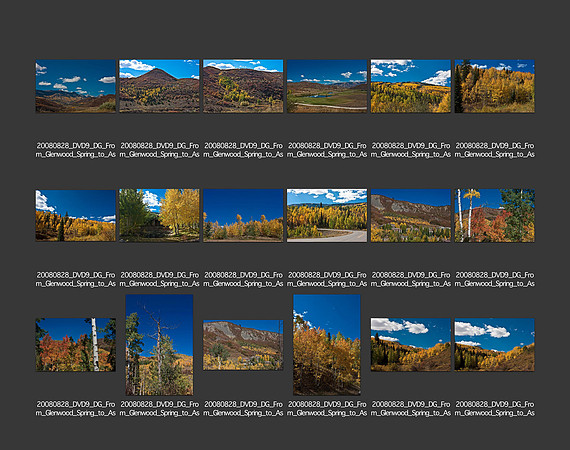Select the golden hillside photo with cloud at left edge
This screenshot has width=570, height=450.
click(76, 215)
